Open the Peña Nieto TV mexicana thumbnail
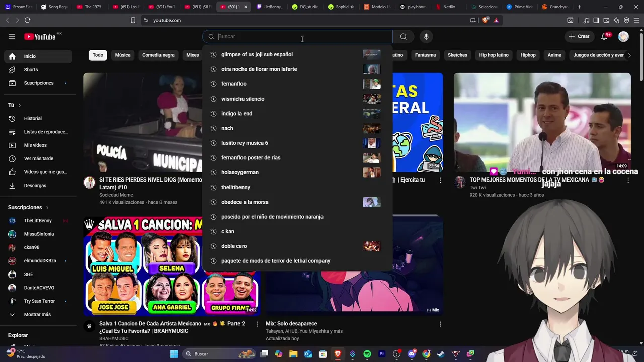 pos(542,122)
